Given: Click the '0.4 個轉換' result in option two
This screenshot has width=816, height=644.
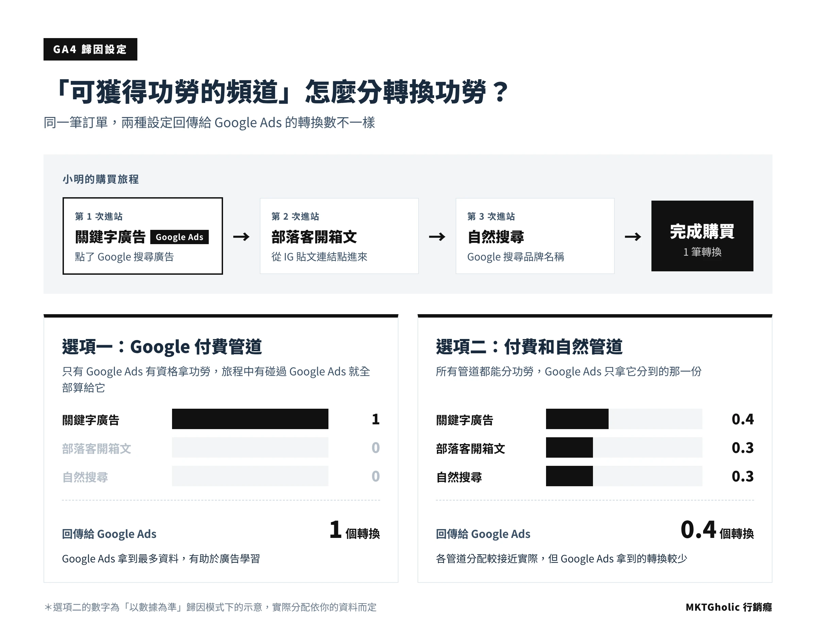Looking at the screenshot, I should coord(717,530).
